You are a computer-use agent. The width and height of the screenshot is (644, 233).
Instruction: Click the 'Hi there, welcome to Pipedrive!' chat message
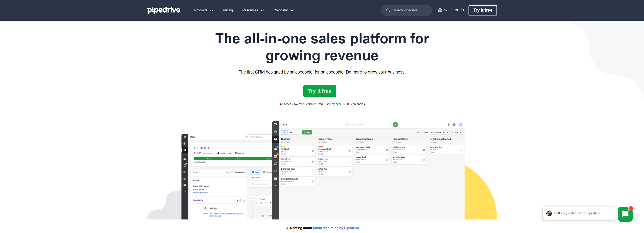[579, 213]
